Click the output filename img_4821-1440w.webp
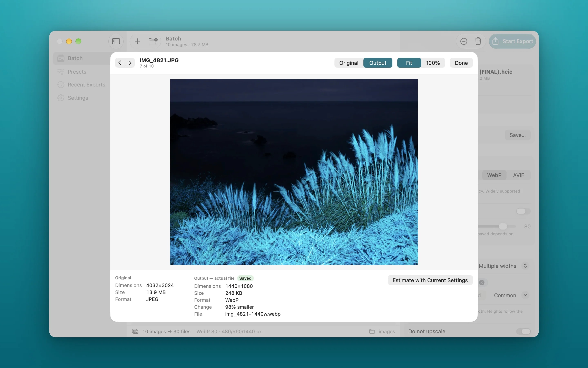 [253, 314]
